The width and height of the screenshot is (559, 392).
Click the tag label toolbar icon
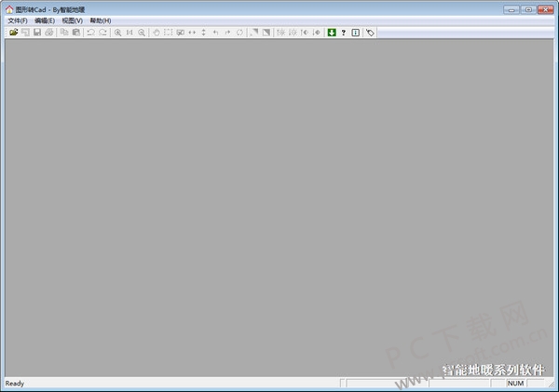coord(370,33)
